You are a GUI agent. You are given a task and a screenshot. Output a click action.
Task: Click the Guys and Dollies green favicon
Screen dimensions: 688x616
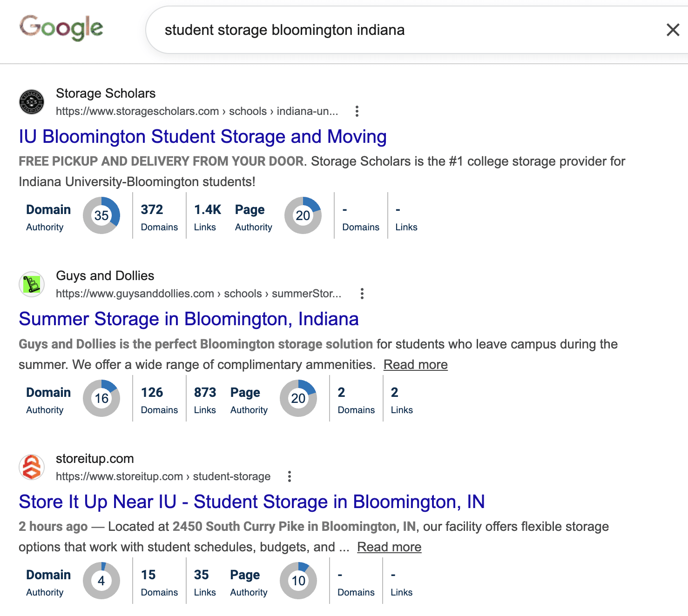(31, 284)
